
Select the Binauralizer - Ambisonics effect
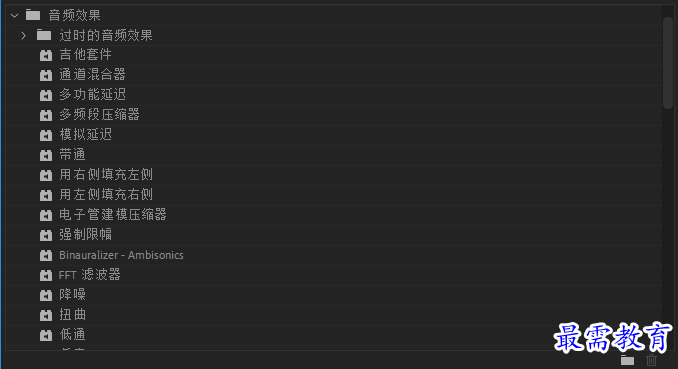121,255
